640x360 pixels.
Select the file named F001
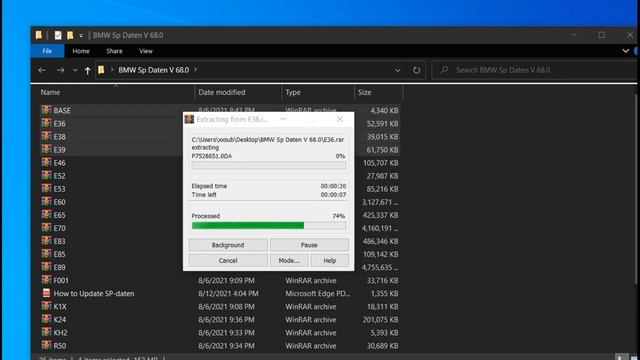(x=61, y=280)
